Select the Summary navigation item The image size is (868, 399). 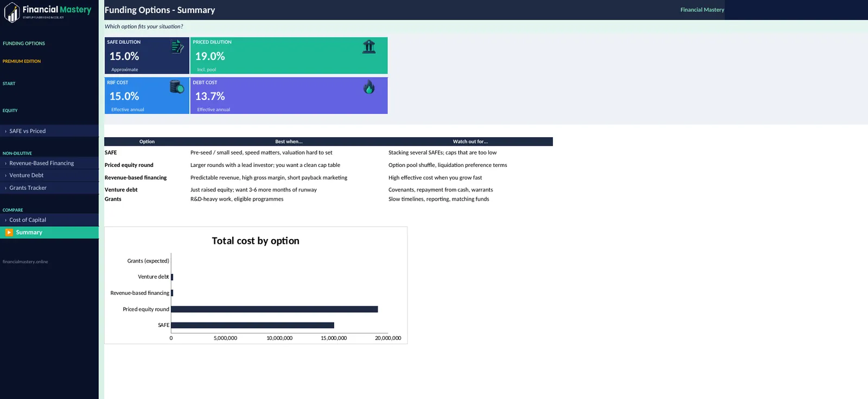click(49, 233)
